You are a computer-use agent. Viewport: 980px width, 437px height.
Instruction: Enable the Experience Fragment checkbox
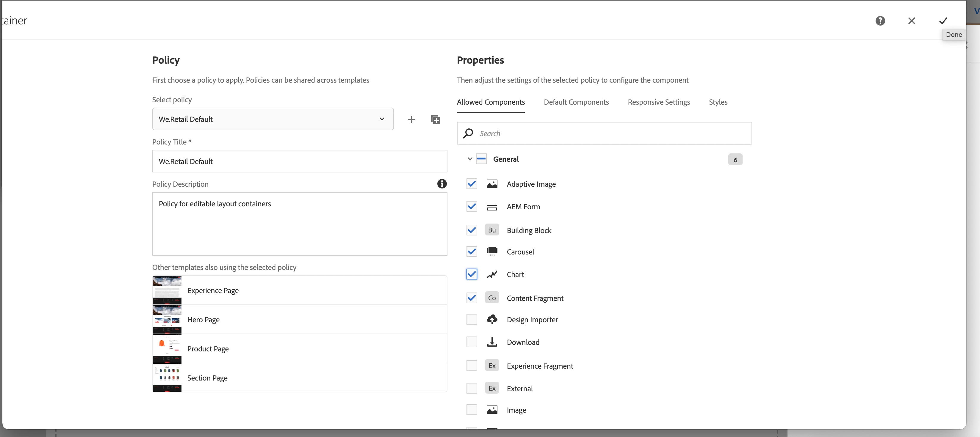click(x=471, y=366)
